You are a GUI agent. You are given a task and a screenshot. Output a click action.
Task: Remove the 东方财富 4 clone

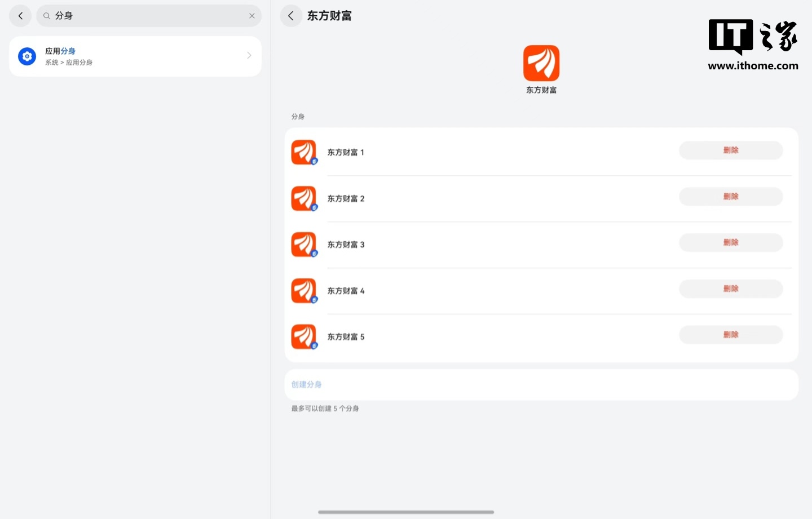[730, 289]
